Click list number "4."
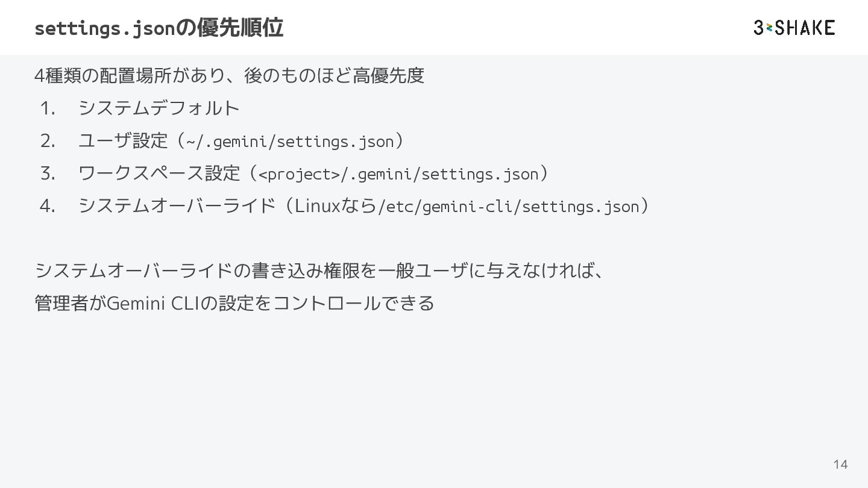 pos(48,206)
